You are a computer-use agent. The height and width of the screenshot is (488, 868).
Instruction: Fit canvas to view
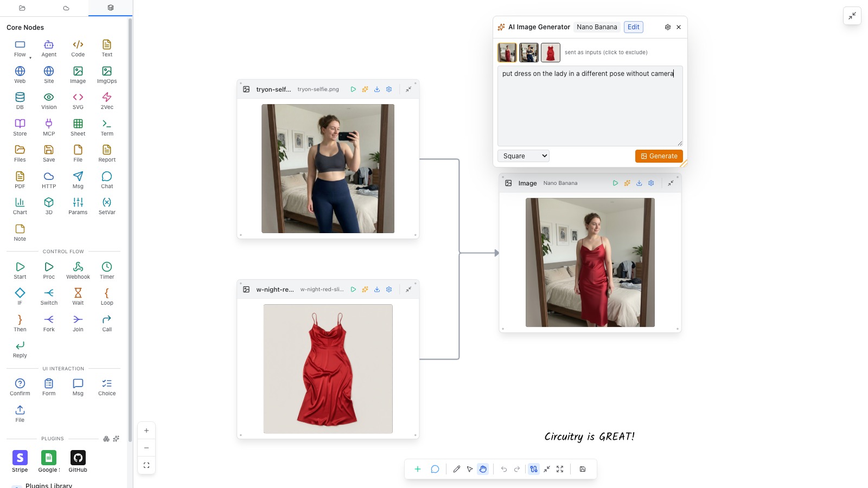point(146,465)
